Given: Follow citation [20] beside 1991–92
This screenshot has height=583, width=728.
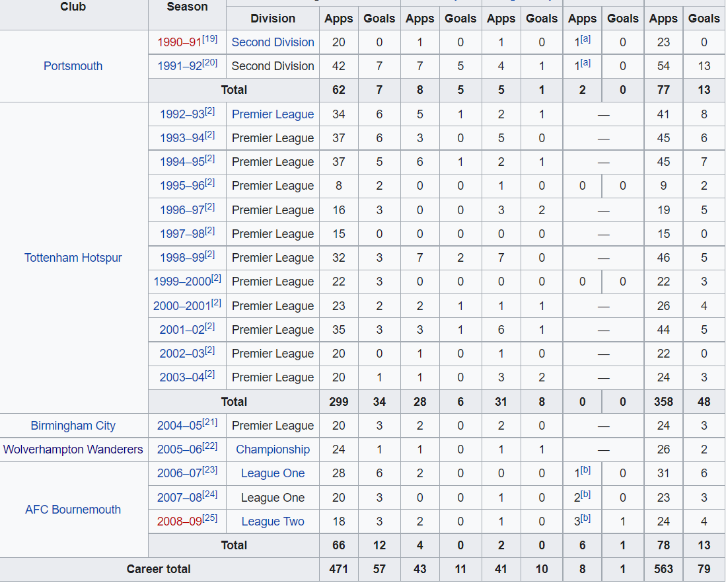Looking at the screenshot, I should coord(209,62).
